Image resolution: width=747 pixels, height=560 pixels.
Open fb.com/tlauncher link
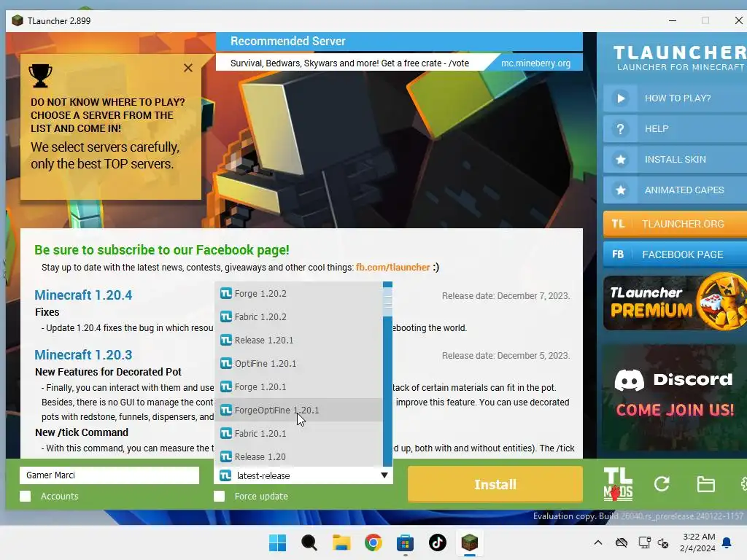pyautogui.click(x=392, y=268)
